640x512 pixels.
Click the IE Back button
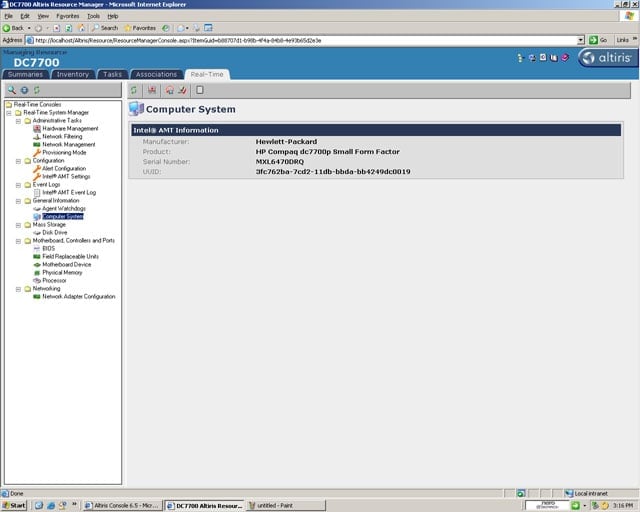pyautogui.click(x=13, y=28)
